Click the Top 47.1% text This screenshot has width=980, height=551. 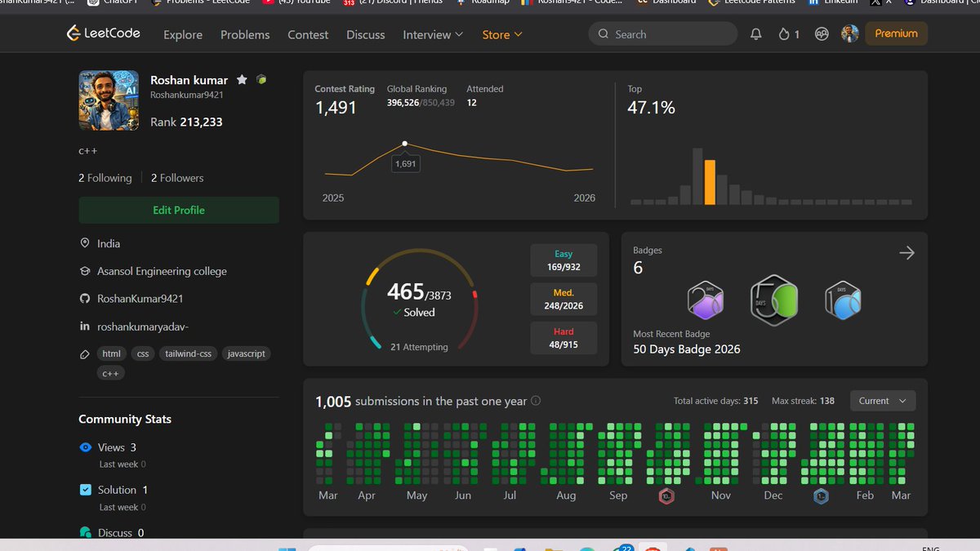point(651,108)
